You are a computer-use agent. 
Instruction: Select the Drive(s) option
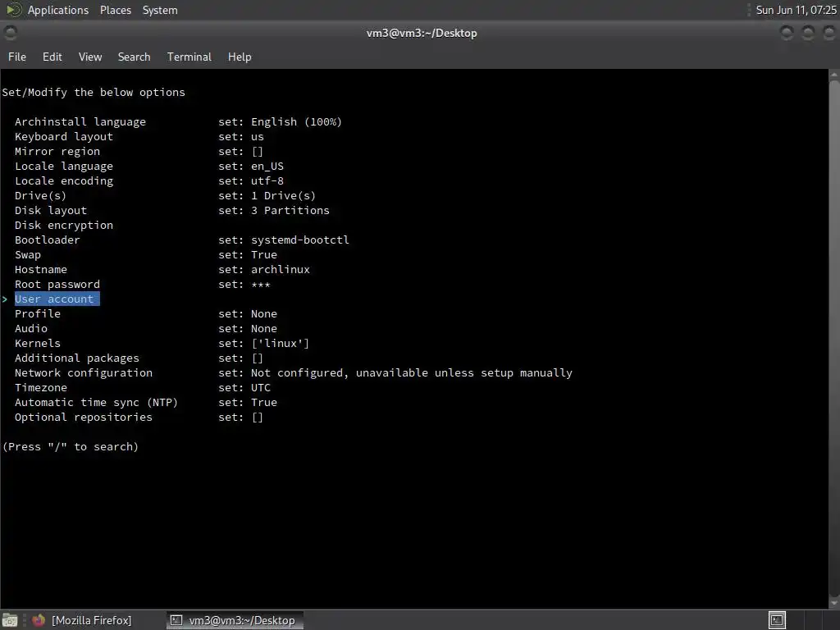point(41,195)
